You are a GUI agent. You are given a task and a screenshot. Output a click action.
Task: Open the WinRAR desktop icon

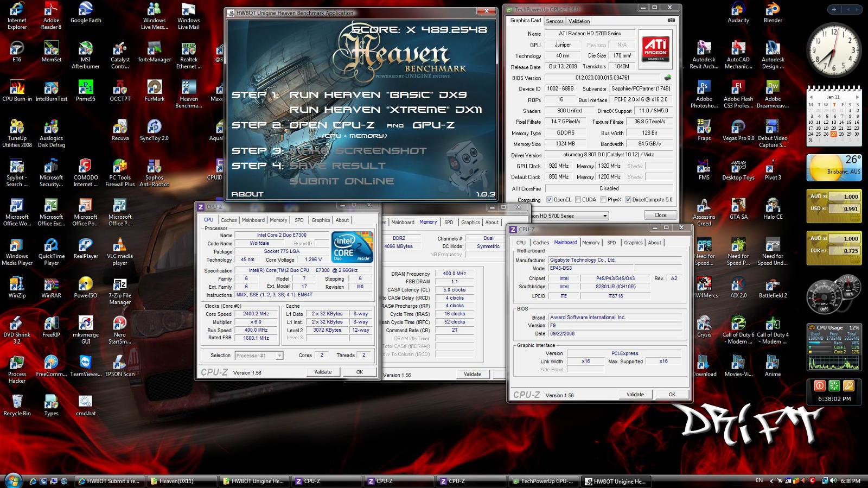[x=51, y=288]
